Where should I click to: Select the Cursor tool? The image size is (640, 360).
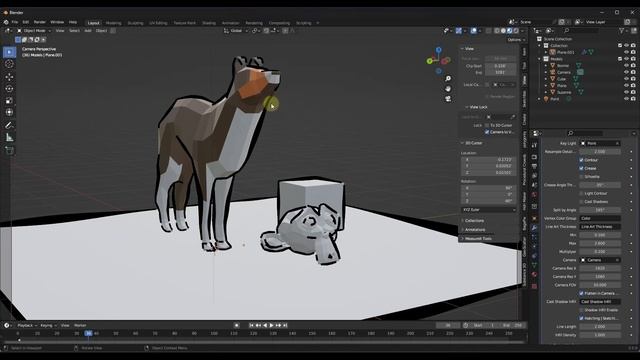click(x=9, y=64)
